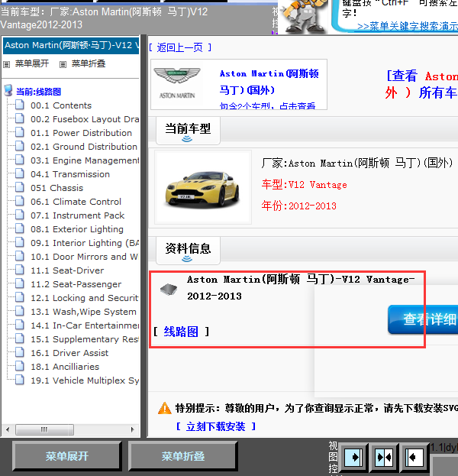
Task: Open 15.1 Supplementary Restraint item
Action: [85, 338]
